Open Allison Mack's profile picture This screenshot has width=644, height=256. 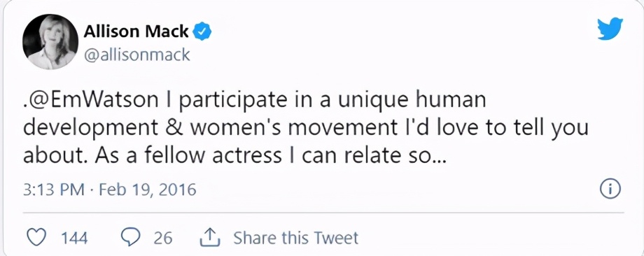point(50,41)
